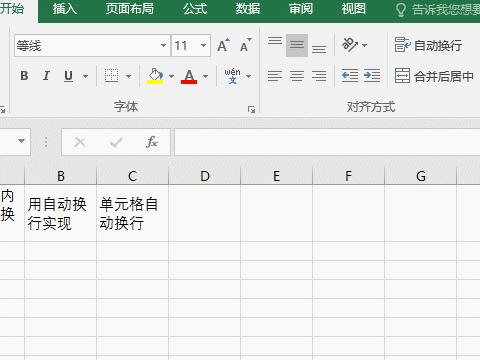Image resolution: width=480 pixels, height=360 pixels.
Task: Apply red font color
Action: (189, 76)
